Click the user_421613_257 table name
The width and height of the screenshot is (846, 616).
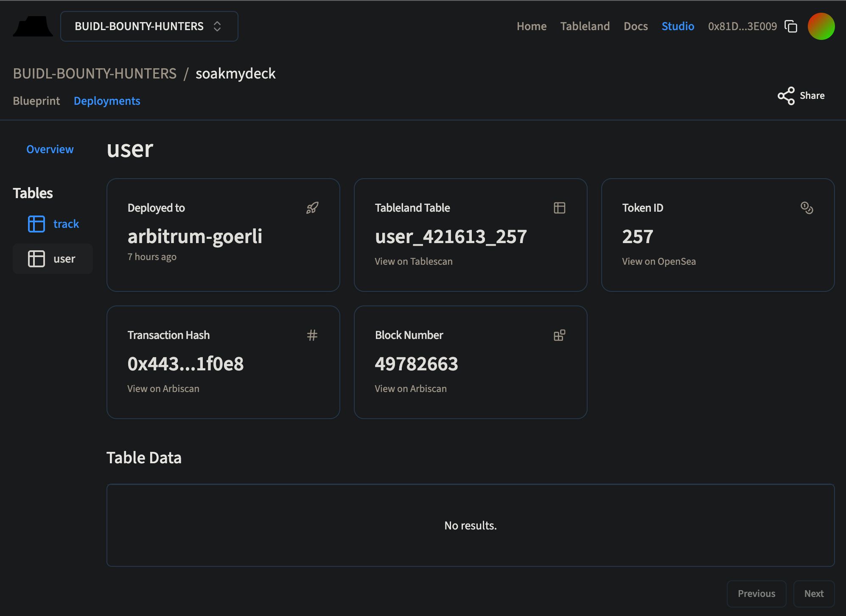pyautogui.click(x=451, y=236)
